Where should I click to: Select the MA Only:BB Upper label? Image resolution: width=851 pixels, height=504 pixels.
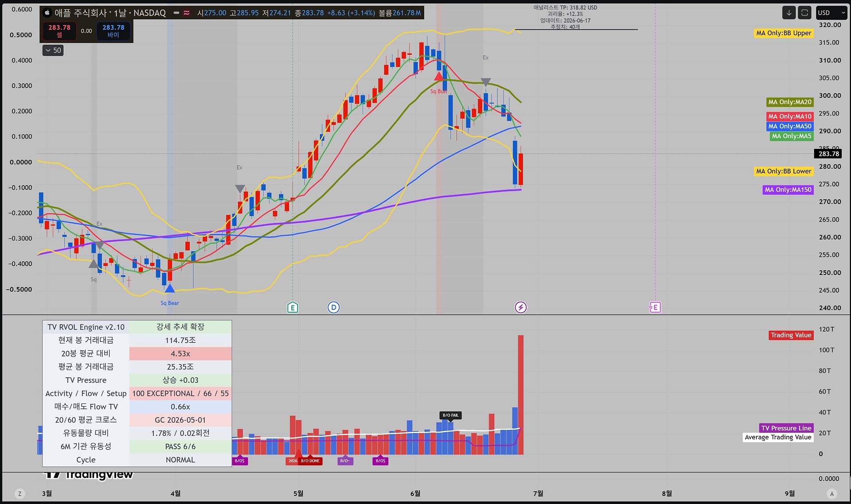784,33
